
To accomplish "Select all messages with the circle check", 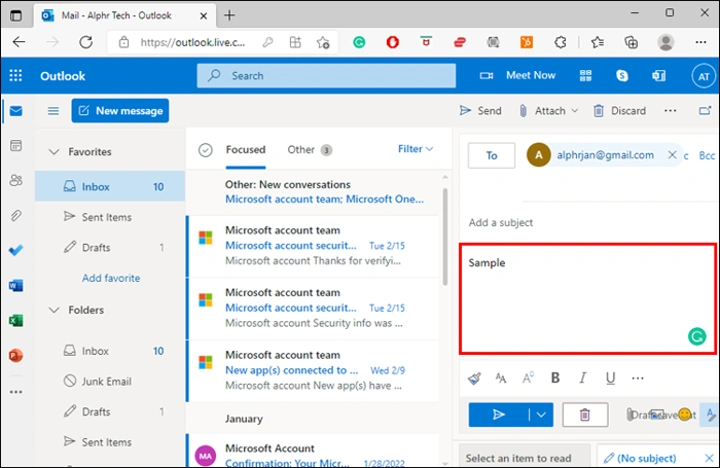I will click(x=205, y=150).
